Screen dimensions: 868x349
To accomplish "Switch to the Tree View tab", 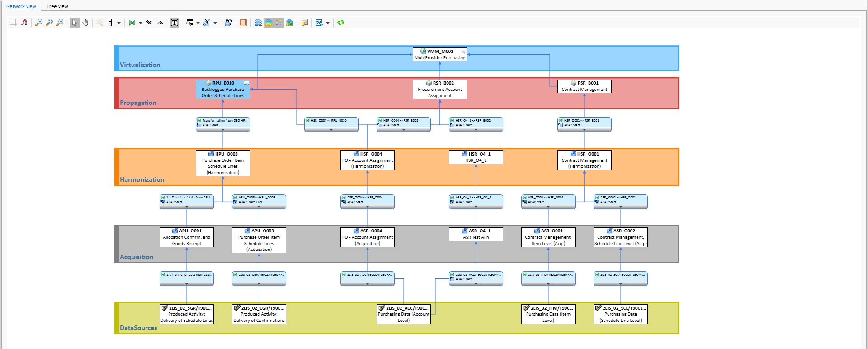I will click(x=57, y=6).
